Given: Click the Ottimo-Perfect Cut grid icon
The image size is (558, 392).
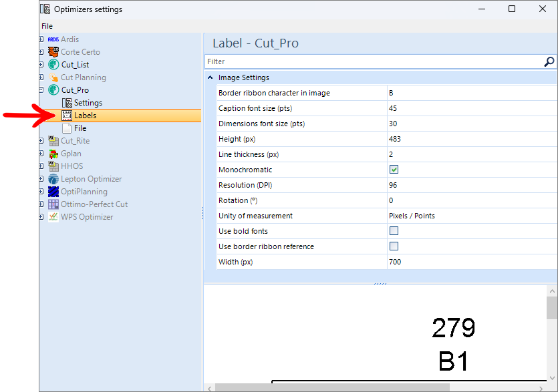Looking at the screenshot, I should pyautogui.click(x=53, y=204).
